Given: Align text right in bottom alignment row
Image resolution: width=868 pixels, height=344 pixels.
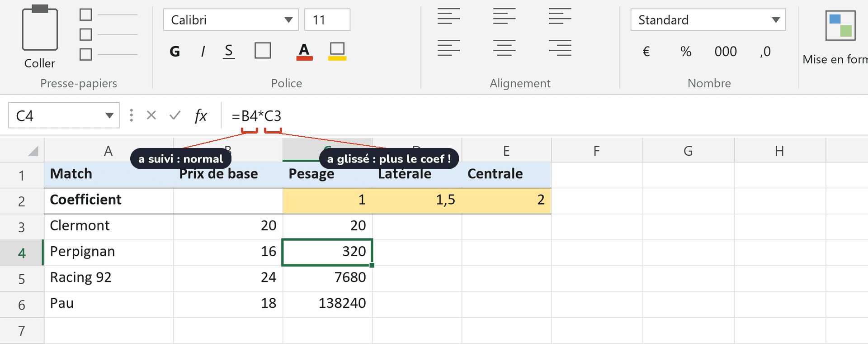Looking at the screenshot, I should (x=560, y=48).
